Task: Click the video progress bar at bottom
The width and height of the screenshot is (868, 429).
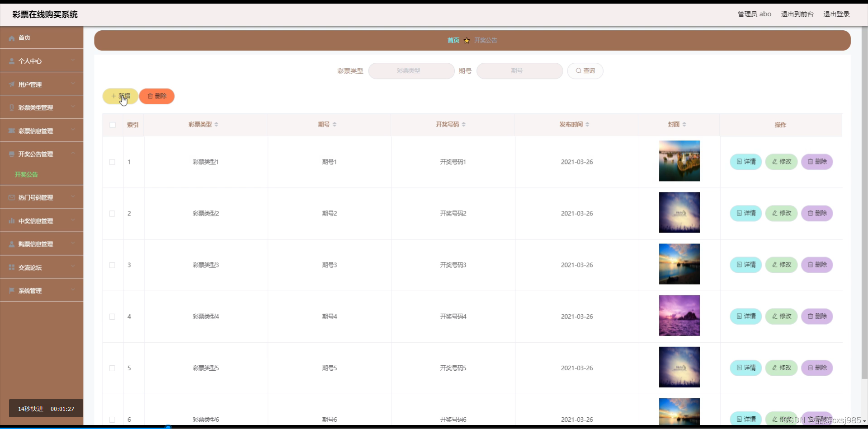Action: [434, 427]
